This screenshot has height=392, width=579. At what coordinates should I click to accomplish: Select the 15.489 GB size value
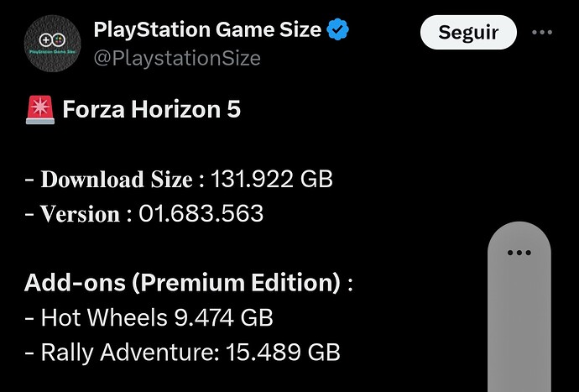click(x=284, y=352)
